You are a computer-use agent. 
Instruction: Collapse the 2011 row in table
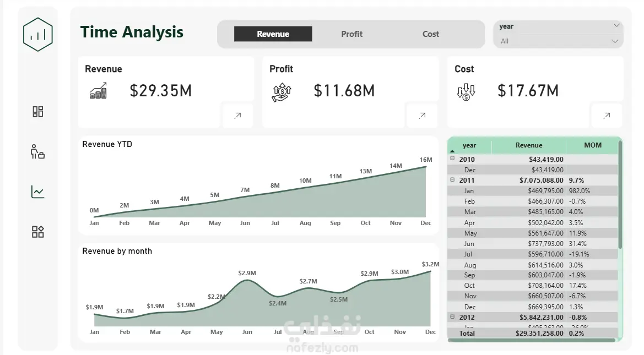(x=453, y=180)
